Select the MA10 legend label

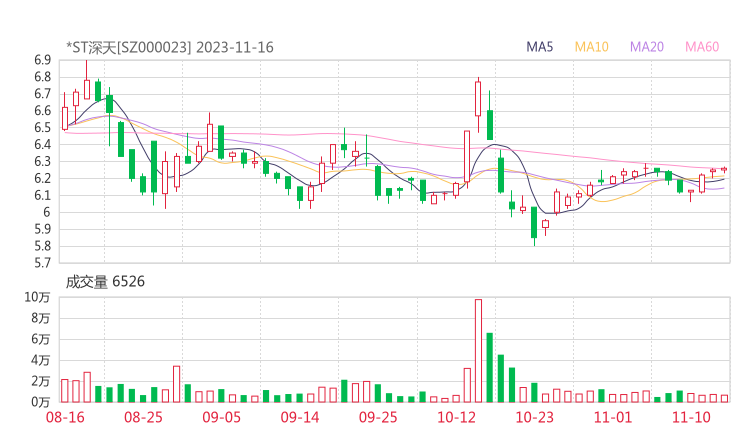click(x=591, y=47)
